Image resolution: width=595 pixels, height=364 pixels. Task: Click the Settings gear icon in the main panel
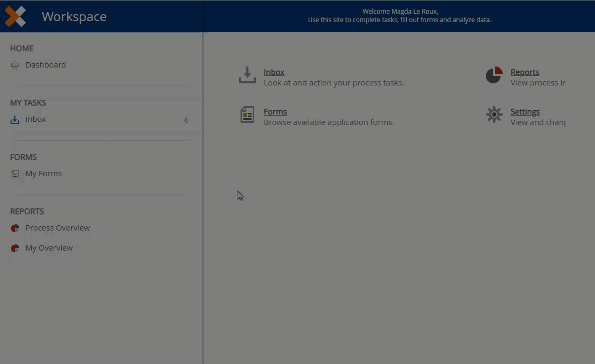point(494,114)
